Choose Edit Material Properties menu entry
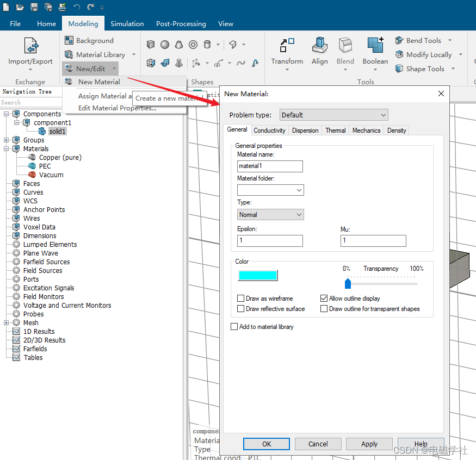Viewport: 476px width, 460px height. tap(117, 108)
